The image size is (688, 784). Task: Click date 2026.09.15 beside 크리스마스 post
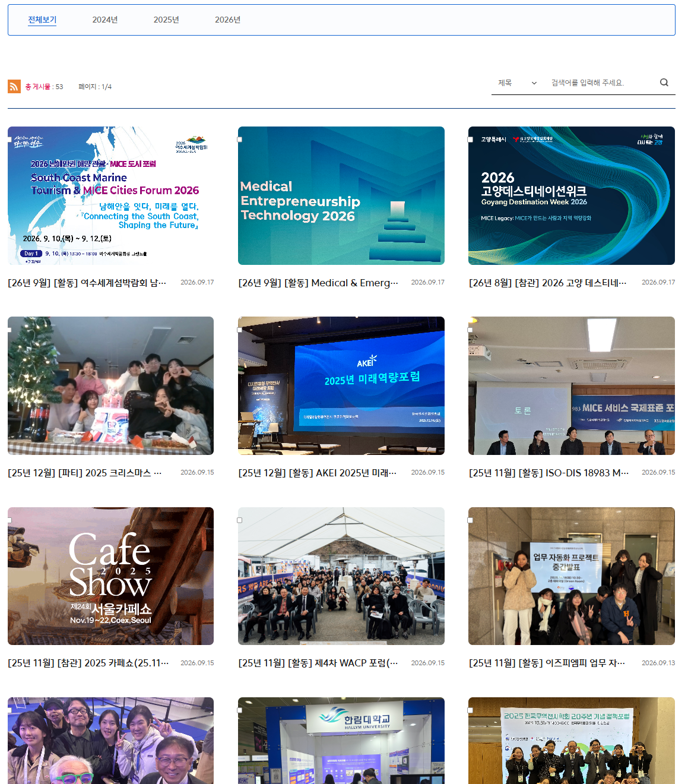coord(197,472)
